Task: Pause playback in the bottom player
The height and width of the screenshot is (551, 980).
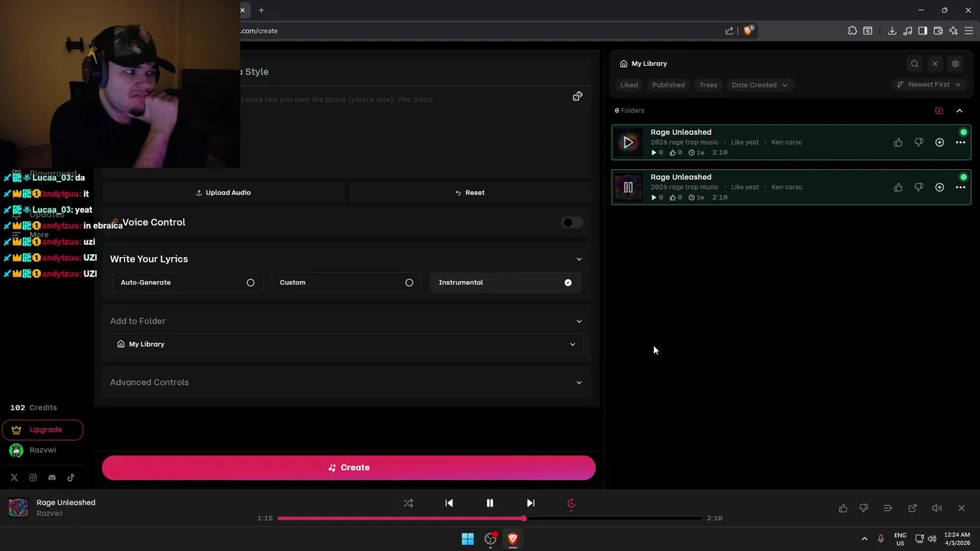Action: 490,504
